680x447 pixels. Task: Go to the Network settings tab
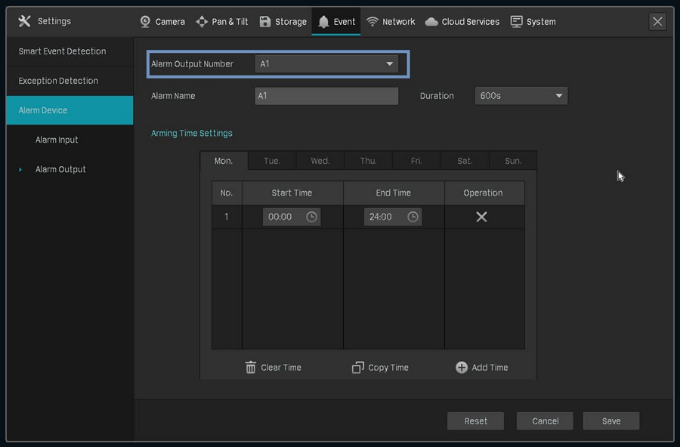(390, 21)
